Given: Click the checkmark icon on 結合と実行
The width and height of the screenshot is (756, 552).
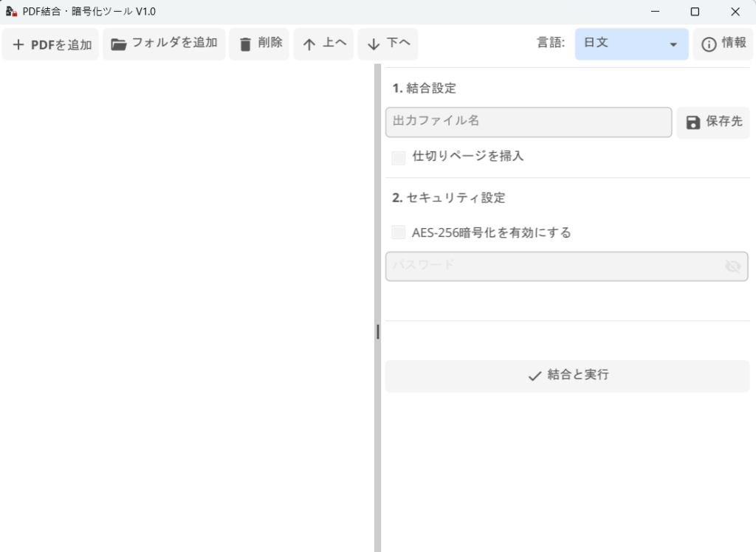Looking at the screenshot, I should pyautogui.click(x=535, y=376).
